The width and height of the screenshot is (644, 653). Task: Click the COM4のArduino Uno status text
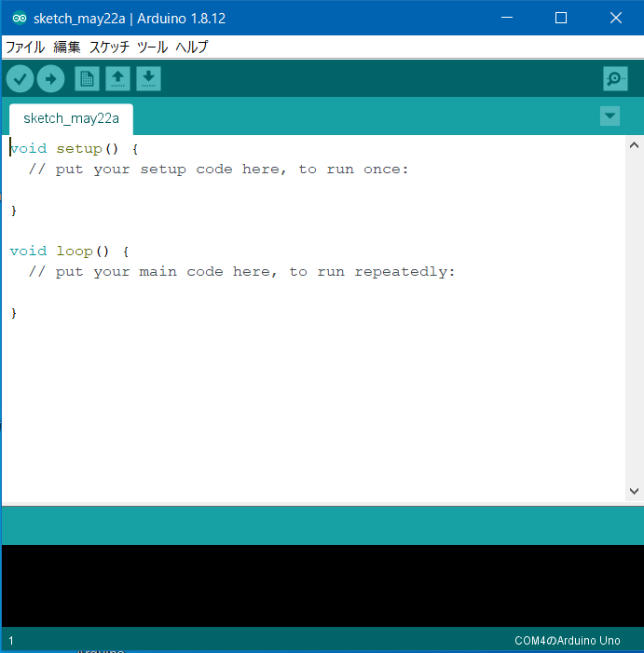568,640
